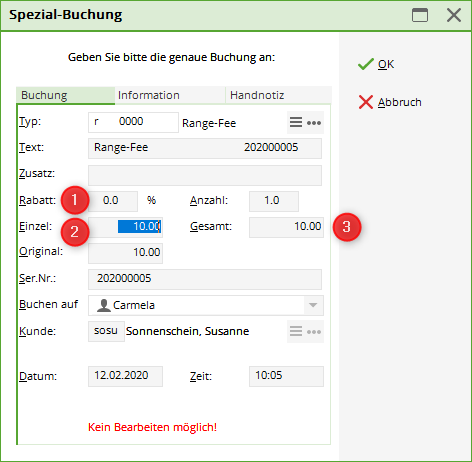Viewport: 472px width, 462px height.
Task: Click the Rabatt percentage field
Action: click(113, 201)
